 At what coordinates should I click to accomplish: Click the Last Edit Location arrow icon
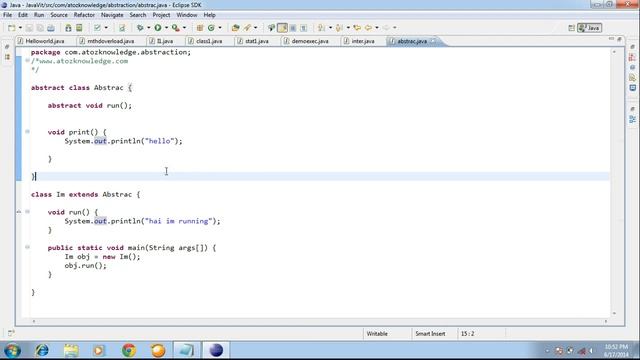357,28
